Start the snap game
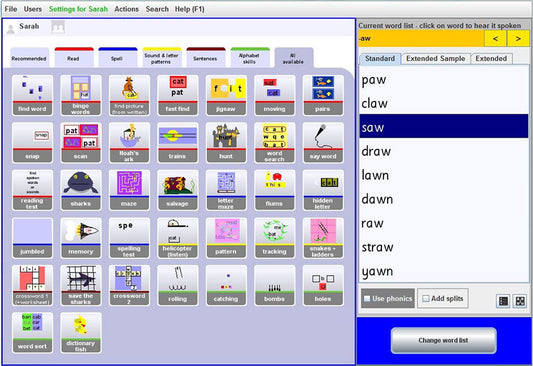This screenshot has height=366, width=533. pos(32,143)
